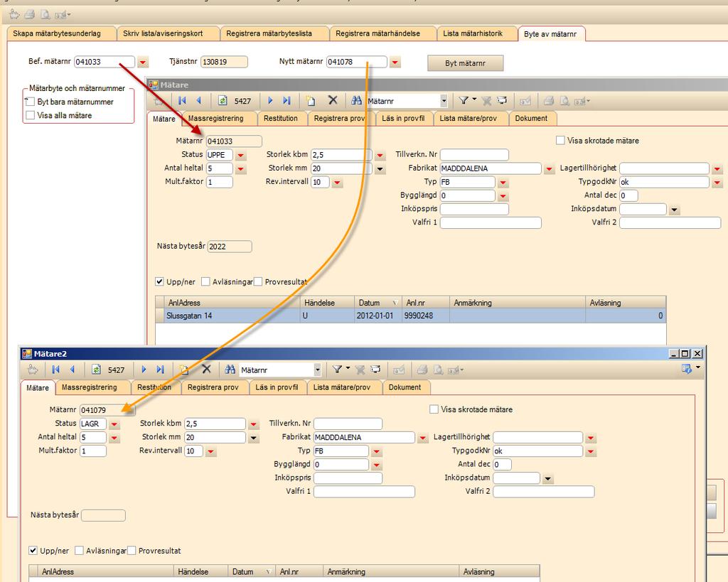Click Valfri 1 field in Mätare window
Screen dimensions: 728x582
pos(491,222)
